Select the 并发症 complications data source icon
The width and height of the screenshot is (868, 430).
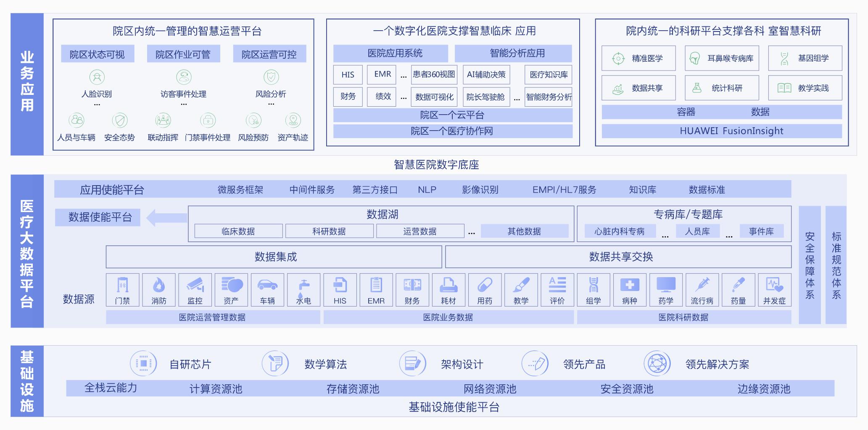click(x=775, y=285)
